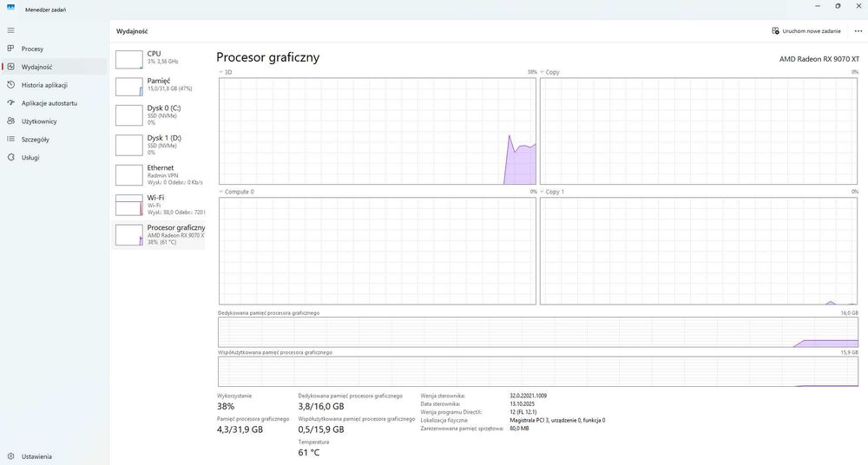Select the CPU performance item

pyautogui.click(x=158, y=59)
